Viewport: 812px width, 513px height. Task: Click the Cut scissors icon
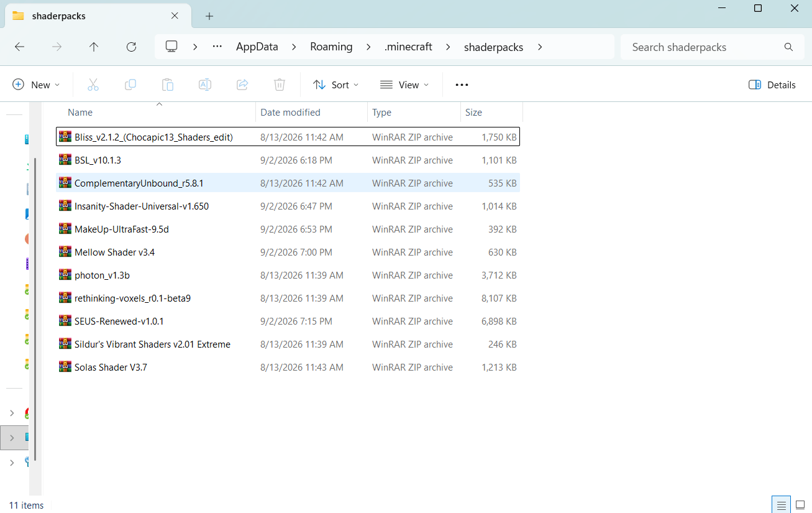(93, 85)
